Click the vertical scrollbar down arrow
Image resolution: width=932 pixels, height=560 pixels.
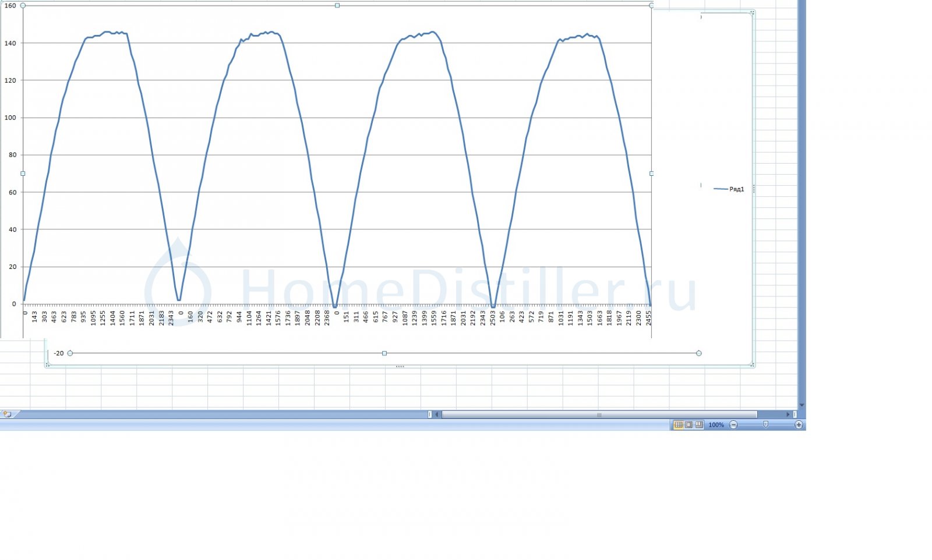click(802, 405)
